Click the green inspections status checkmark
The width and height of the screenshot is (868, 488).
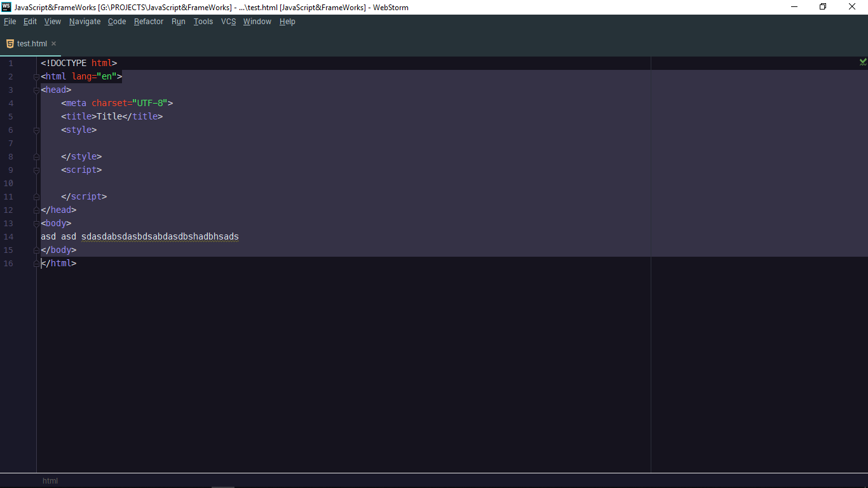click(x=862, y=62)
